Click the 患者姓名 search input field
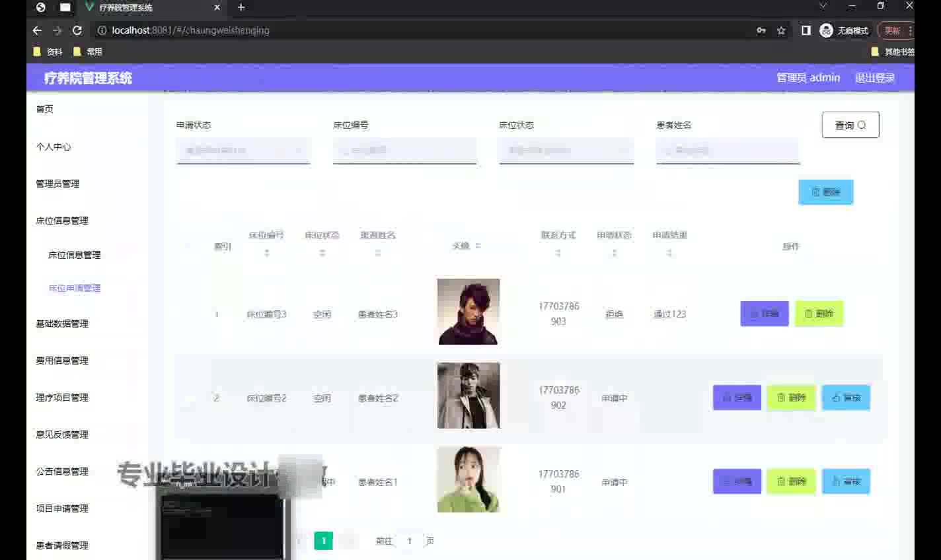The height and width of the screenshot is (560, 941). point(728,151)
